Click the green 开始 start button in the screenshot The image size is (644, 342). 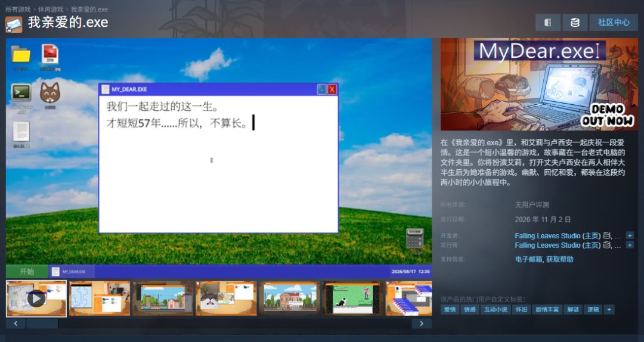(x=27, y=271)
